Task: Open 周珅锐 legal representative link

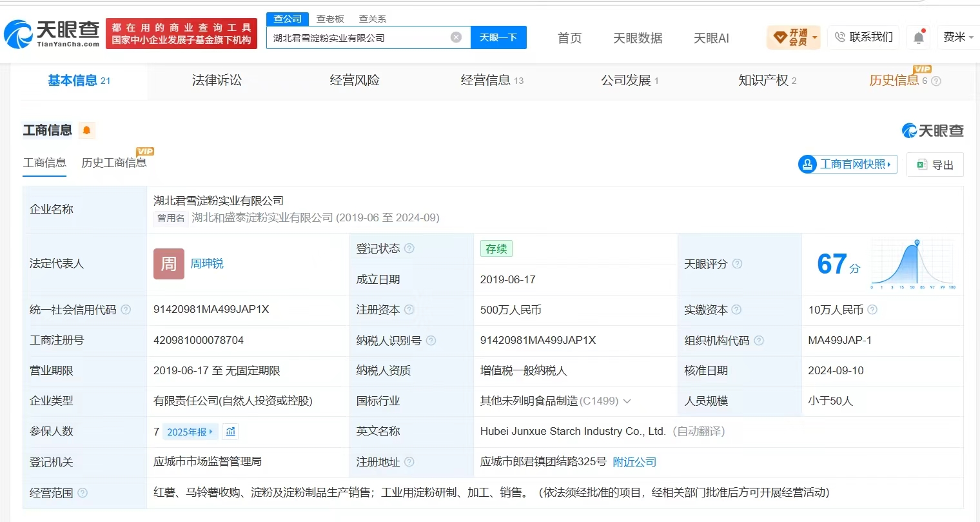Action: click(207, 264)
